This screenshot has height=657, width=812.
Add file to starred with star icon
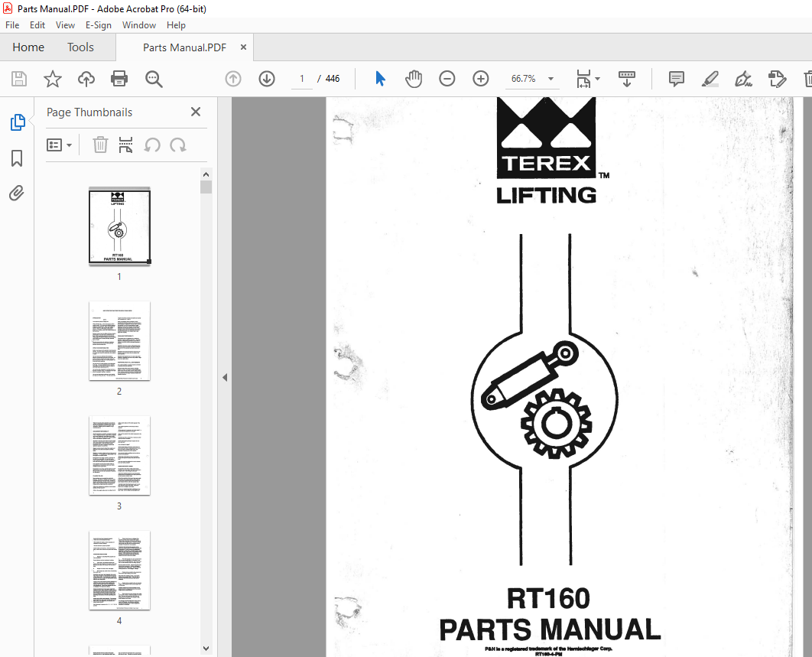click(x=52, y=79)
